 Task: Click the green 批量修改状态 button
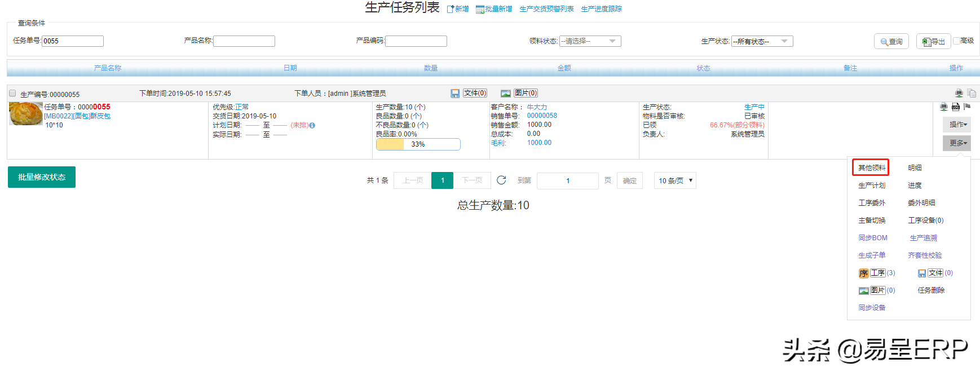(42, 177)
